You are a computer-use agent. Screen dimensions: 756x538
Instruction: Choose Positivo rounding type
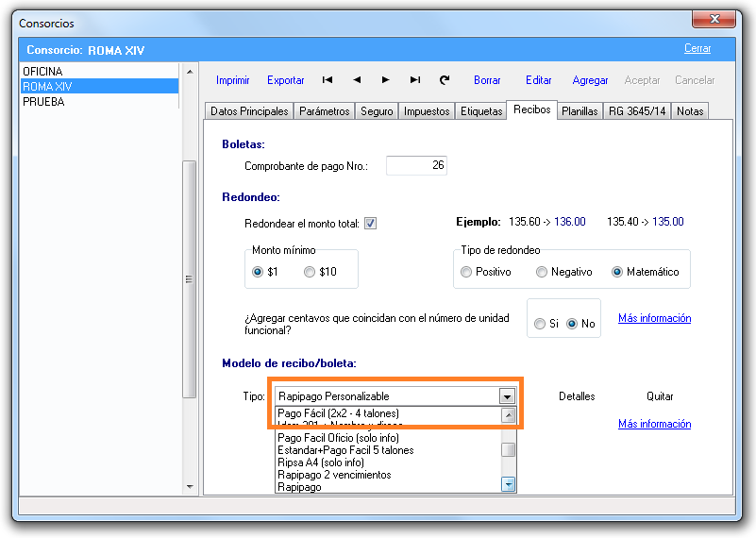coord(466,272)
